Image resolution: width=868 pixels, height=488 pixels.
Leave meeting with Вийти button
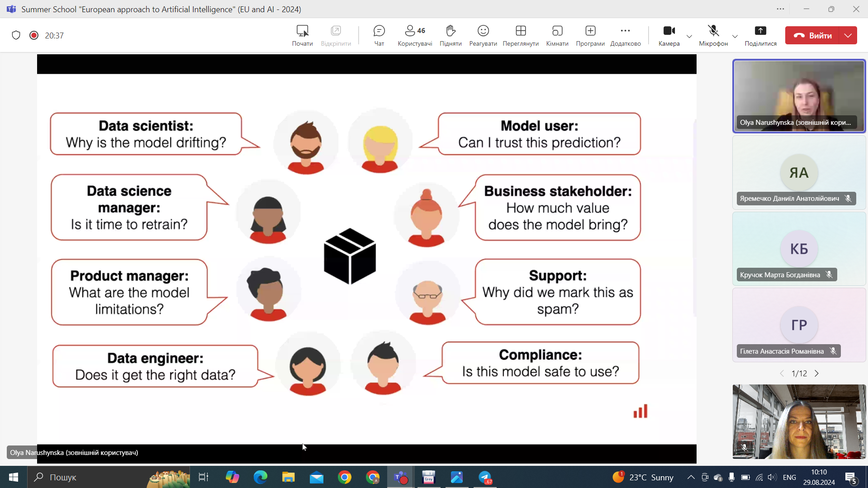coord(812,35)
